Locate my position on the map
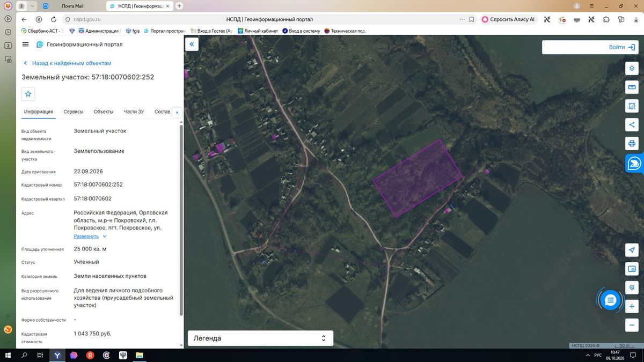This screenshot has width=644, height=362. 632,250
